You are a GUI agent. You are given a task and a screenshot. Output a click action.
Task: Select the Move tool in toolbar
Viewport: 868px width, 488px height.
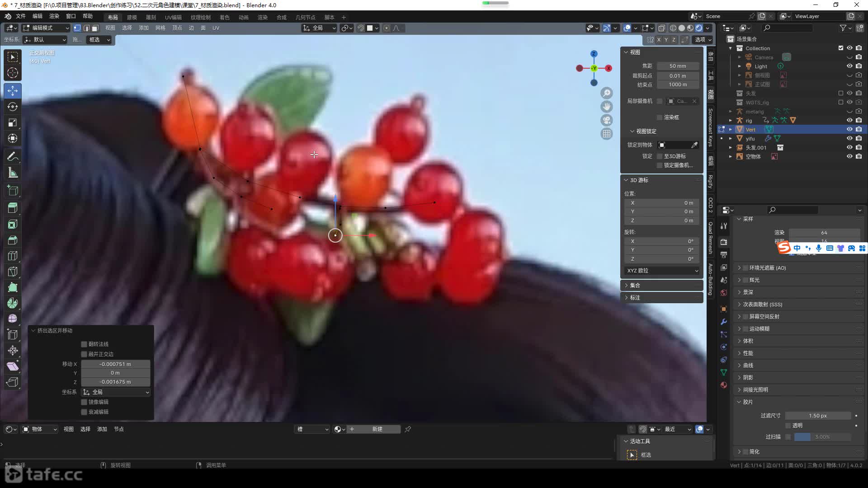coord(13,90)
